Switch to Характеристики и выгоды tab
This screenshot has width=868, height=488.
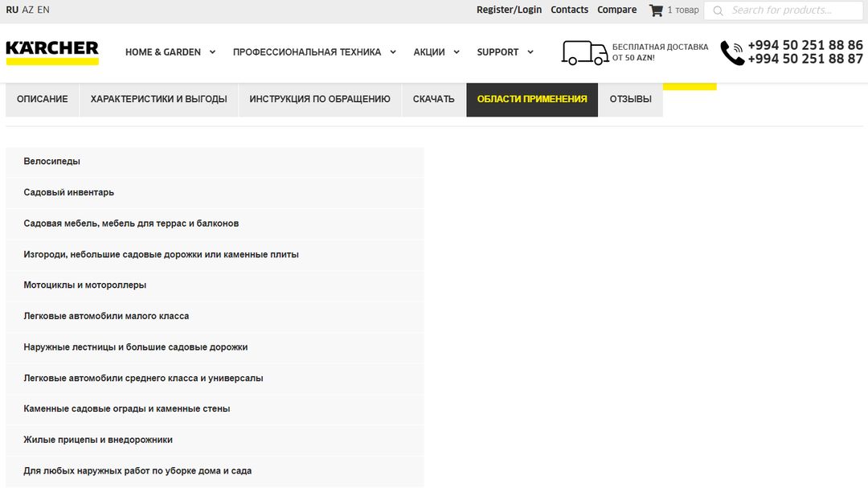pyautogui.click(x=159, y=99)
